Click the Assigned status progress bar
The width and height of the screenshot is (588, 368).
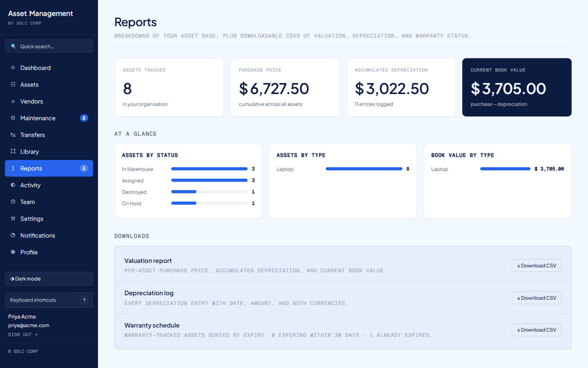[x=209, y=180]
